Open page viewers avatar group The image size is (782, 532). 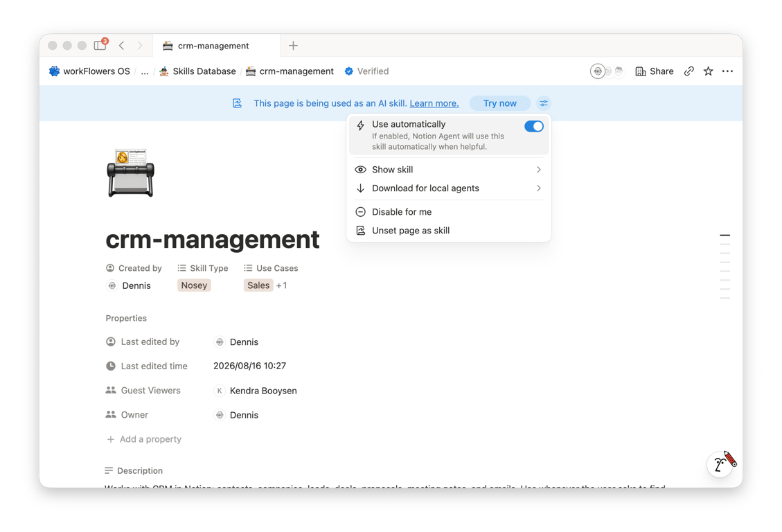click(x=607, y=71)
